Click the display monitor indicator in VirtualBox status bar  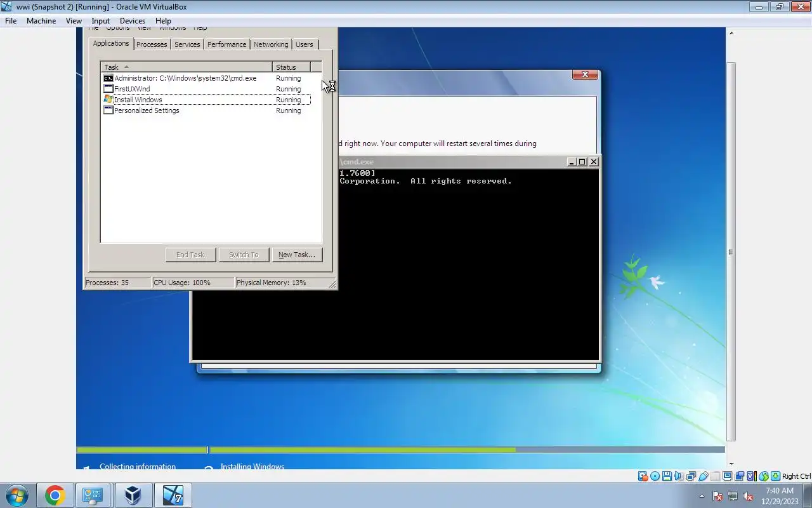pos(728,476)
